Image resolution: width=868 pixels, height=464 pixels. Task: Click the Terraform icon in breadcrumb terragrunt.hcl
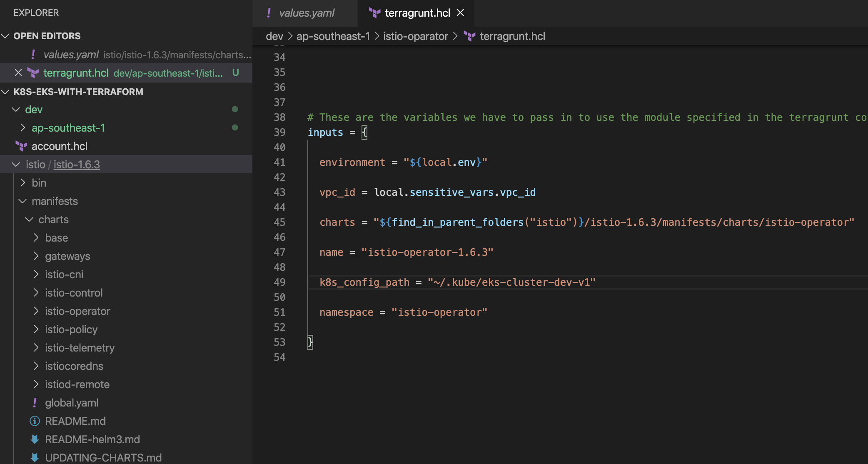[x=469, y=37]
